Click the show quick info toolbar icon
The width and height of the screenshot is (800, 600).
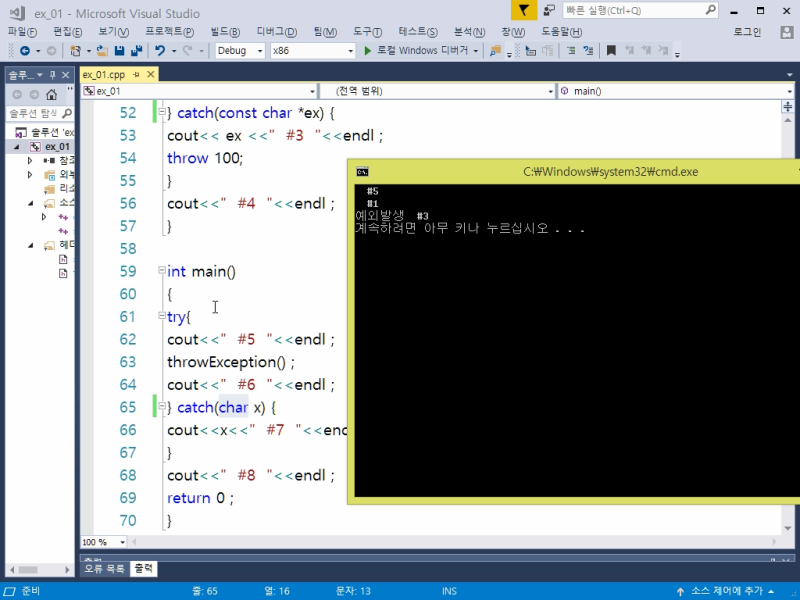tap(531, 51)
